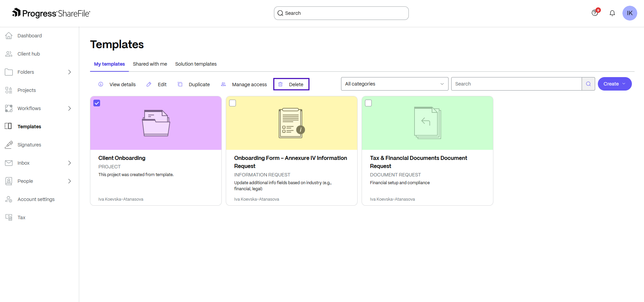The height and width of the screenshot is (302, 644).
Task: Click the Edit pencil icon
Action: [x=149, y=84]
